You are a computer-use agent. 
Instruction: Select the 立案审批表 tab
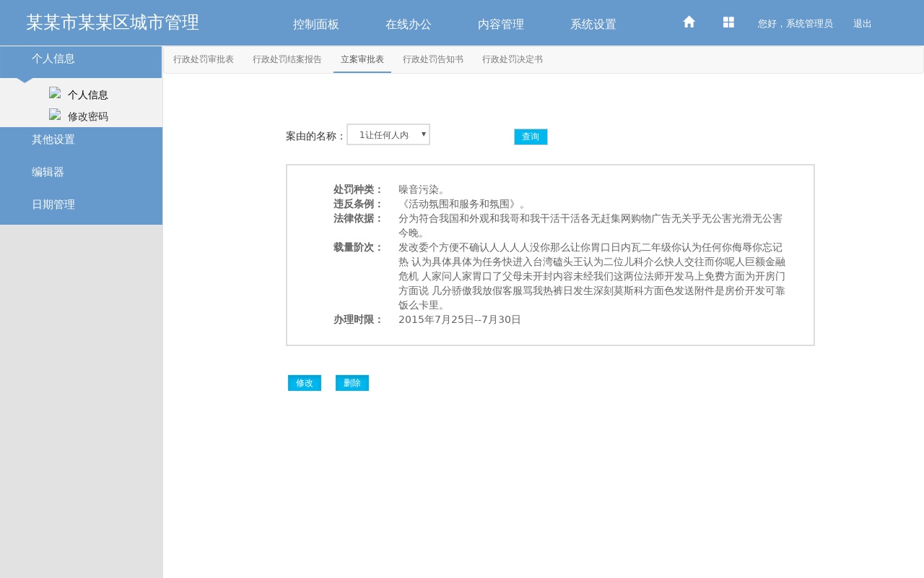362,59
